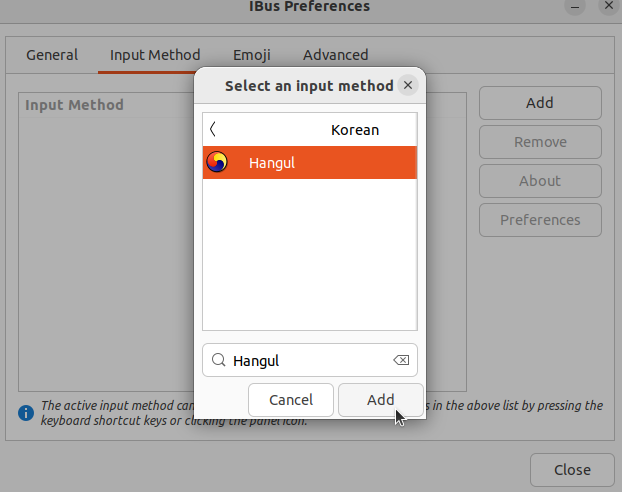Close the IBus Preferences with Close button

[572, 470]
